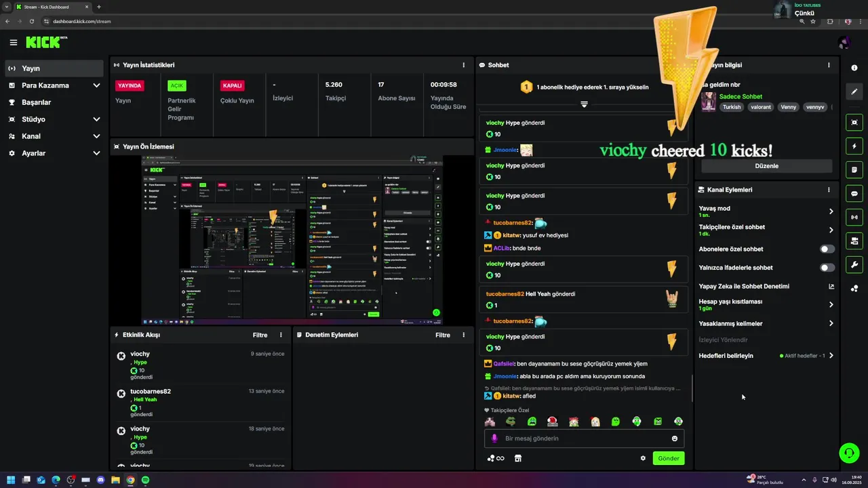Viewport: 868px width, 488px height.
Task: Open the shop icon below message box
Action: 518,458
